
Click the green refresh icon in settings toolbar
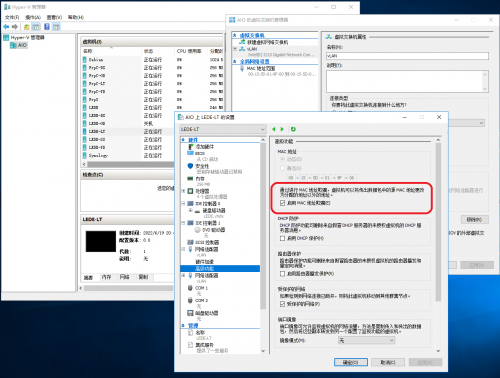(293, 129)
